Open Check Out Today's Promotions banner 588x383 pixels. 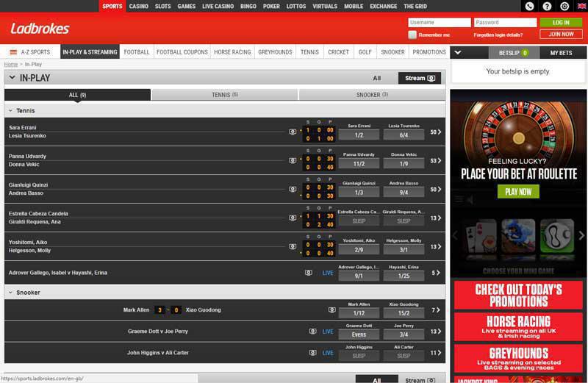point(518,296)
